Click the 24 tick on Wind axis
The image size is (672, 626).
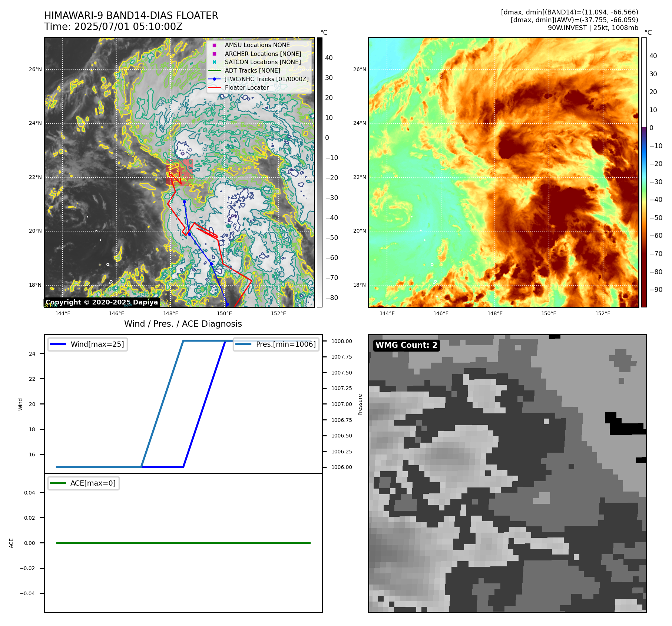32,354
